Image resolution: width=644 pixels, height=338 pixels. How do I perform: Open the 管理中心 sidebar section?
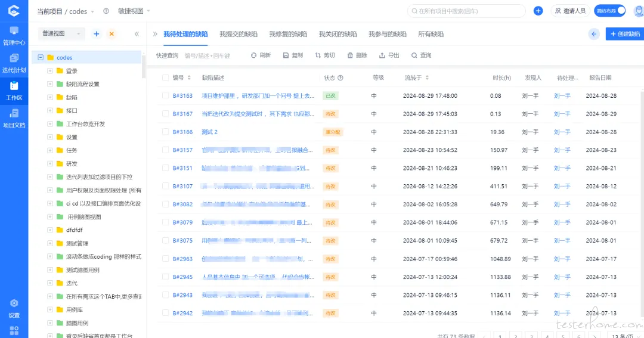click(14, 36)
